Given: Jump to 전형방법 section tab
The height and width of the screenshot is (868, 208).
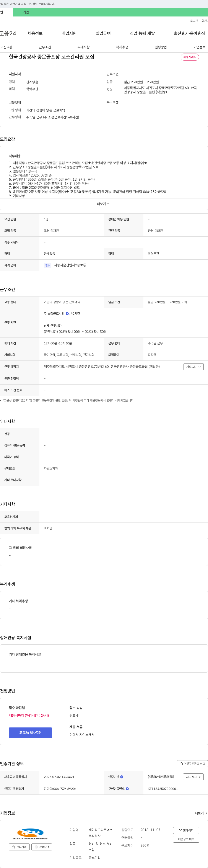Looking at the screenshot, I should [161, 47].
